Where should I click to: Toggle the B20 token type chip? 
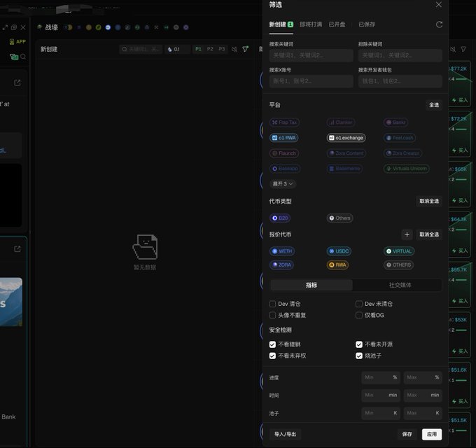click(x=280, y=218)
